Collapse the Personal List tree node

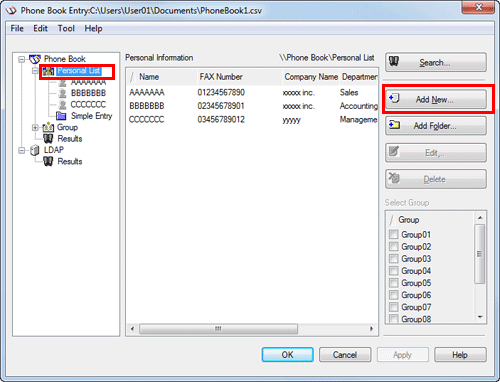35,71
